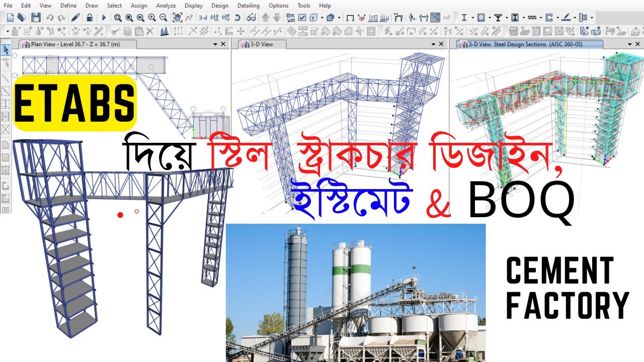Select the Rubber Band Zoom icon
This screenshot has width=644, height=362.
117,18
